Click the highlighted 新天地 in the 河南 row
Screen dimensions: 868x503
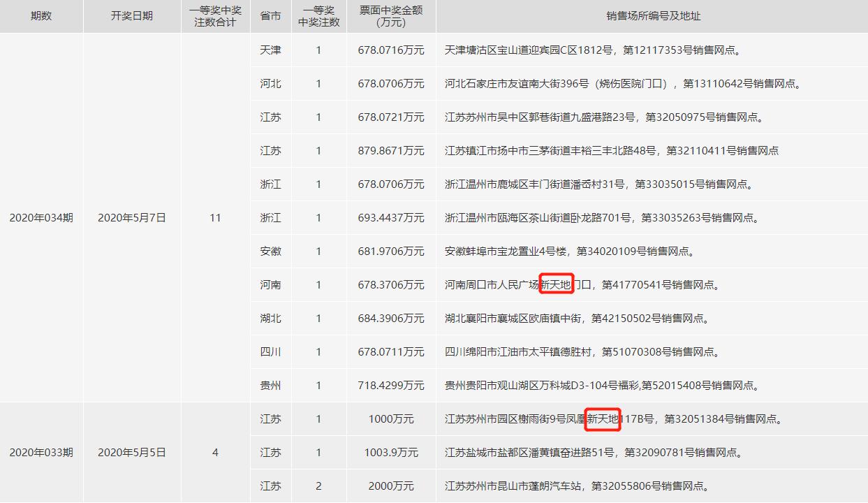pos(555,284)
